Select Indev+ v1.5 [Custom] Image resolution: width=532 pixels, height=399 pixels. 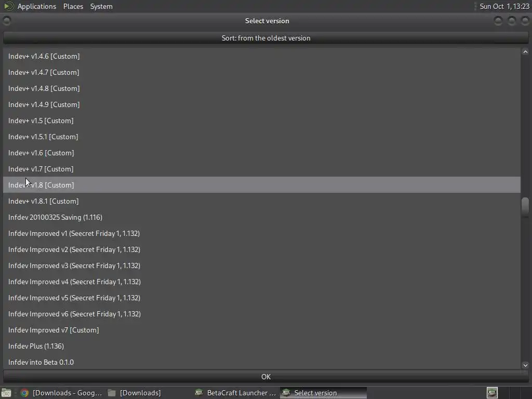coord(262,121)
